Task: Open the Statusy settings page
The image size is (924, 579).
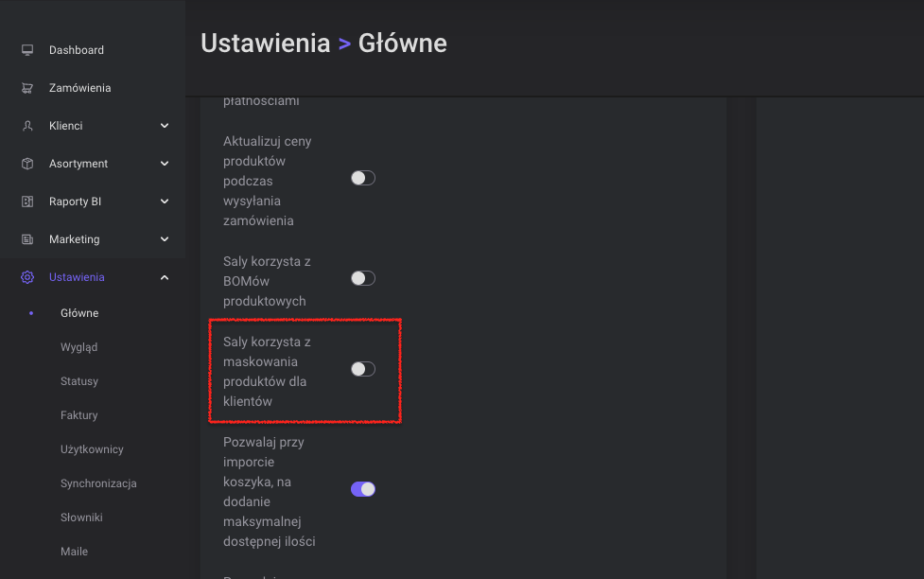Action: coord(78,380)
